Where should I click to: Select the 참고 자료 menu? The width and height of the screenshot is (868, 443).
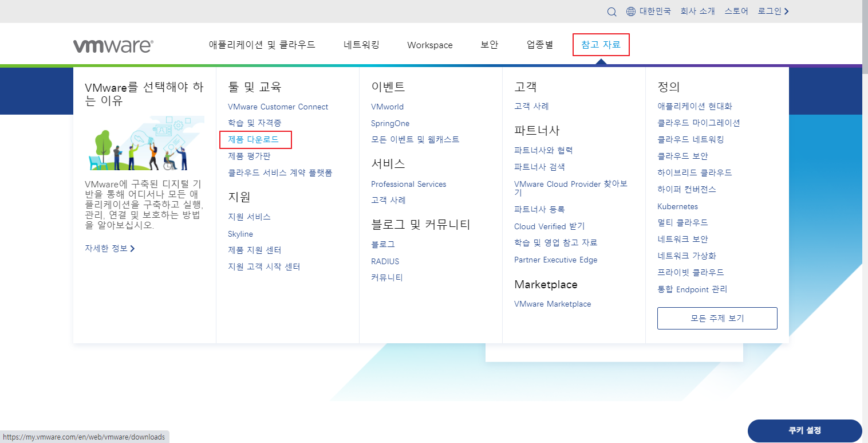[x=601, y=45]
